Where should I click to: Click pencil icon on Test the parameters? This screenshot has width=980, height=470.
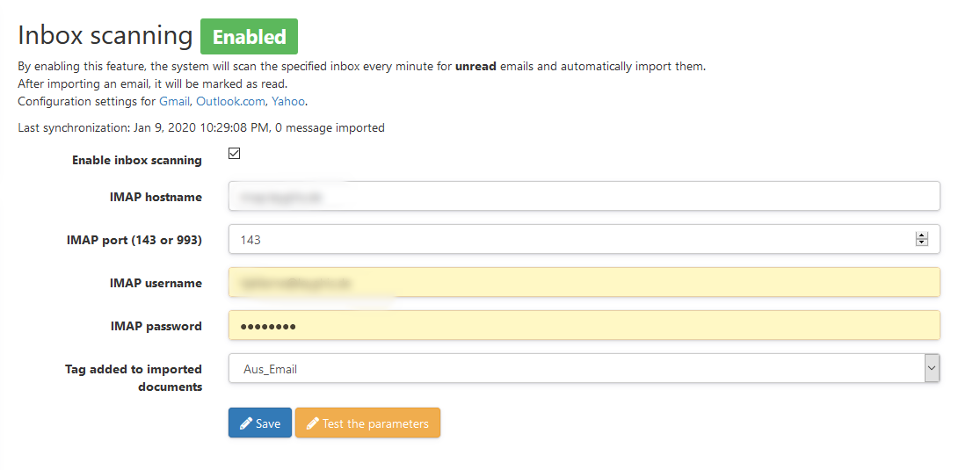pyautogui.click(x=313, y=423)
